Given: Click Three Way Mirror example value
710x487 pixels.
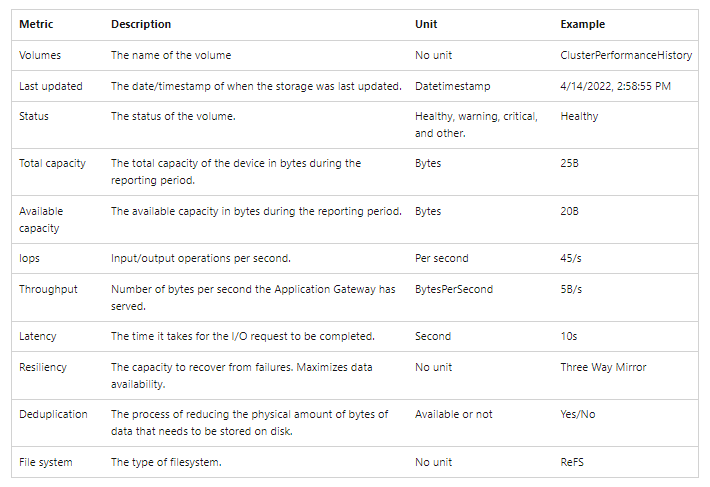Looking at the screenshot, I should tap(603, 367).
